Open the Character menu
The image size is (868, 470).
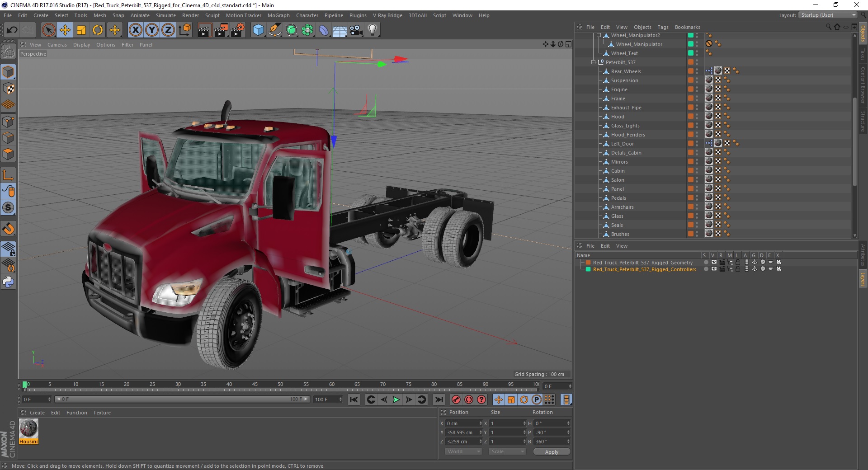click(307, 15)
